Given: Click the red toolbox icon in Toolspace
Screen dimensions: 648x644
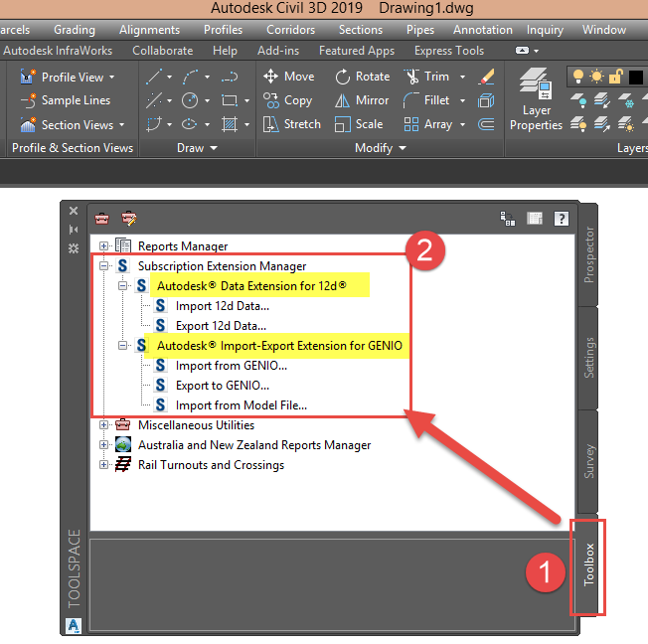Looking at the screenshot, I should click(101, 219).
